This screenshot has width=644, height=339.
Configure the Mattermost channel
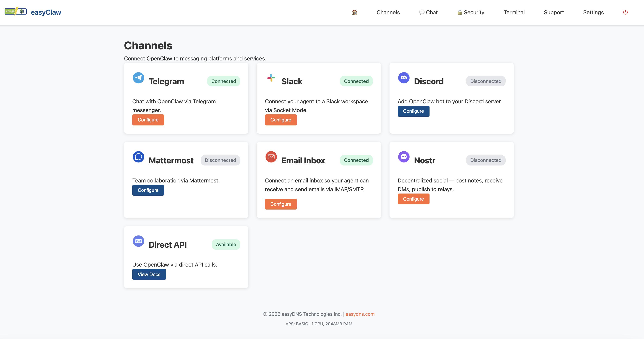pos(148,190)
